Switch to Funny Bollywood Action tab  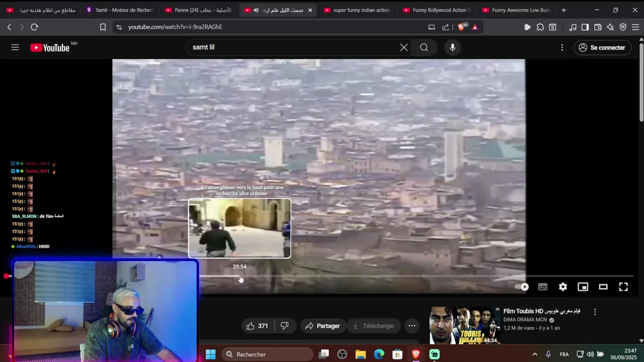click(x=437, y=10)
